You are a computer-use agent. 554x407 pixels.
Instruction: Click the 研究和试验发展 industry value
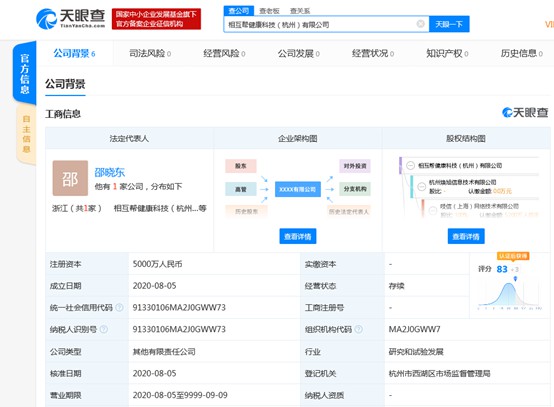pos(416,352)
